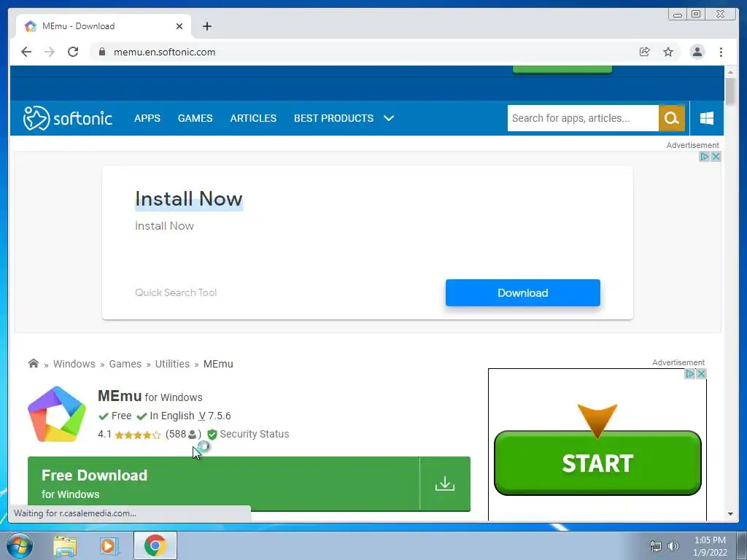Click the Windows breadcrumb link
747x560 pixels.
point(74,364)
